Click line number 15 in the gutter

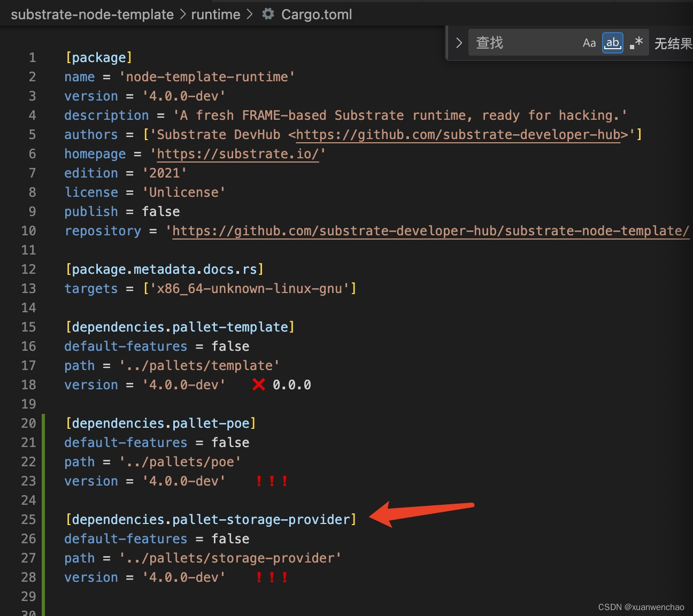coord(28,327)
